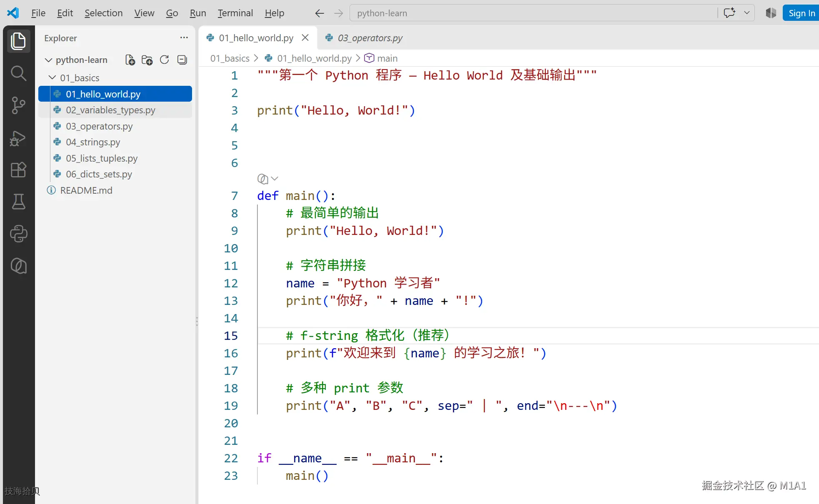Screen dimensions: 819x504
Task: Open the Python view in activity bar
Action: click(18, 234)
